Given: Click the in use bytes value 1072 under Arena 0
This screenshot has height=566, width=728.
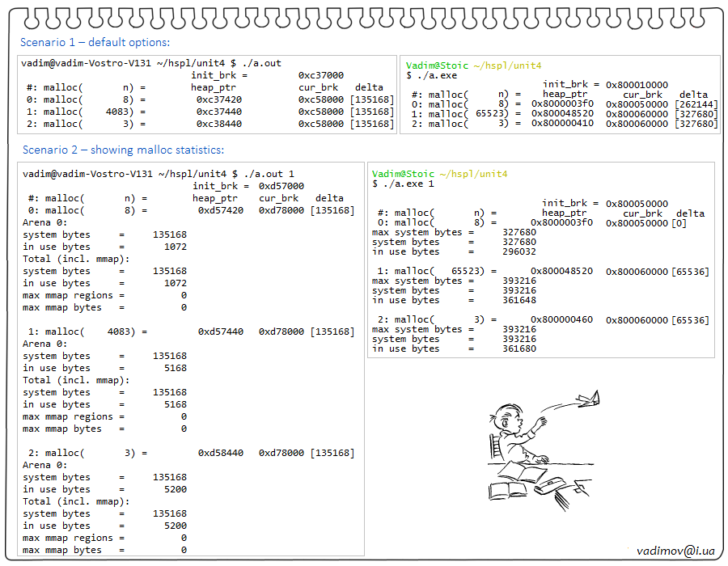Looking at the screenshot, I should tap(175, 247).
